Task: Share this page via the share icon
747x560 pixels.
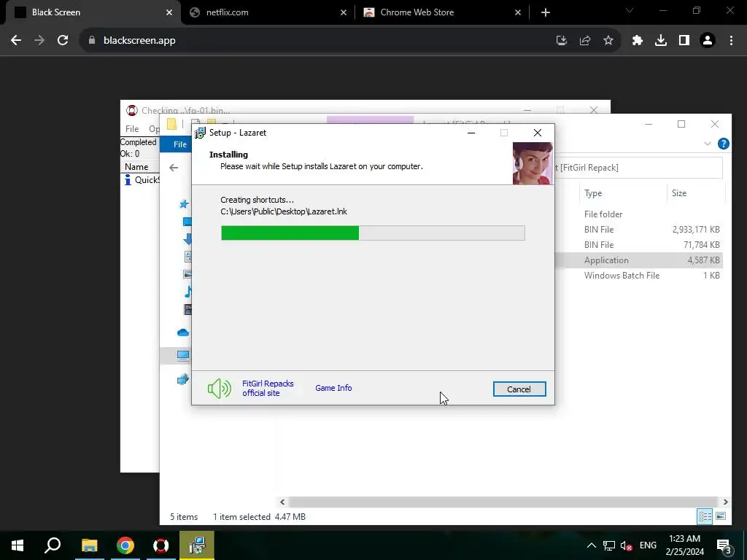Action: (x=585, y=41)
